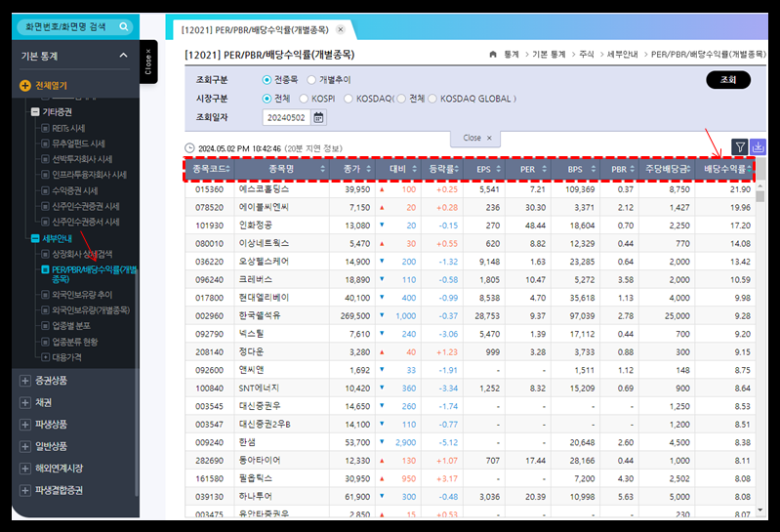780x532 pixels.
Task: Click 통계 breadcrumb link
Action: pos(511,55)
